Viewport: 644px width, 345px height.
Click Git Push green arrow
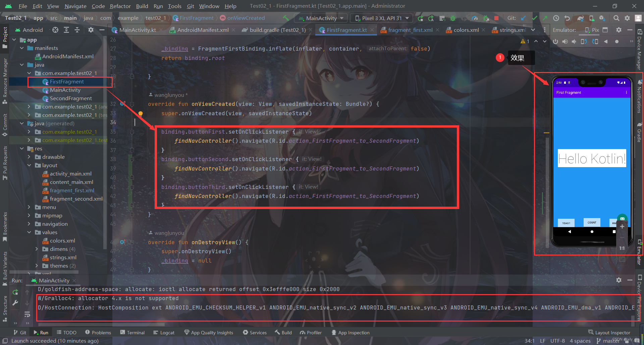545,18
